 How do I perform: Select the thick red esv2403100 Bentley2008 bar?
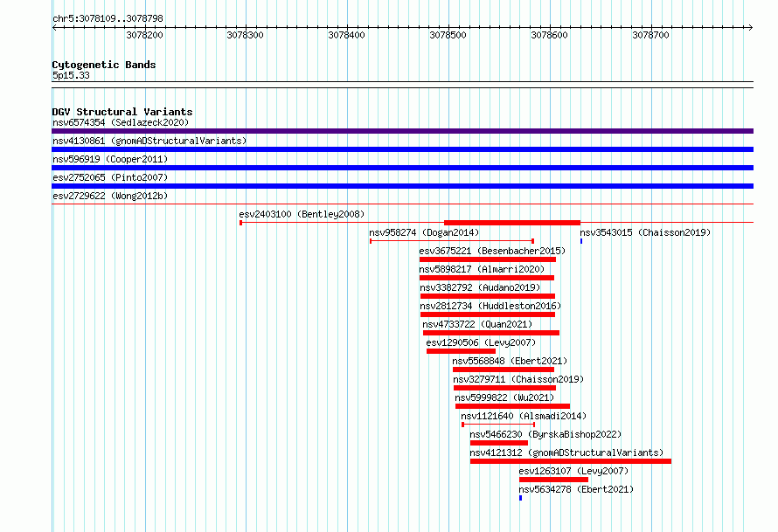point(512,223)
